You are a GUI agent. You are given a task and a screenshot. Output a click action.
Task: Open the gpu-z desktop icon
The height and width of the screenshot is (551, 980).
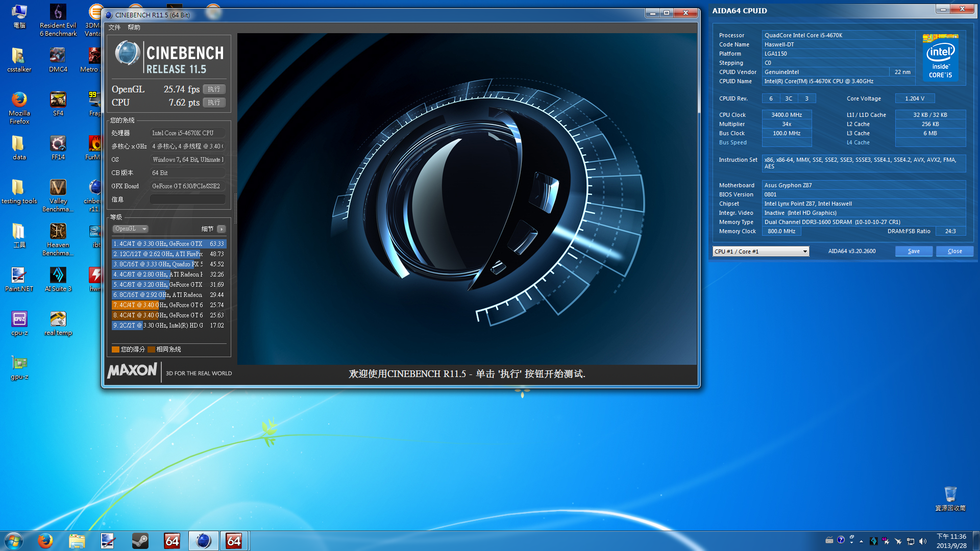point(19,364)
